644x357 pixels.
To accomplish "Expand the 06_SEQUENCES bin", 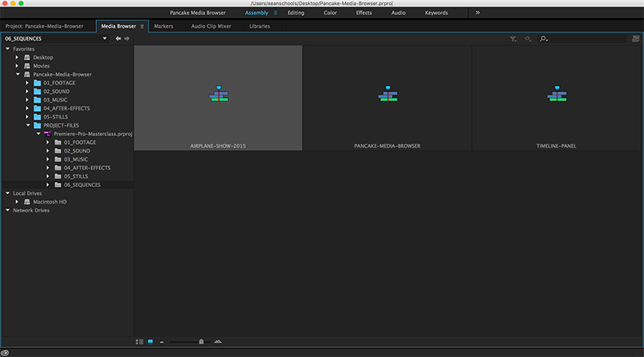I will tap(48, 185).
